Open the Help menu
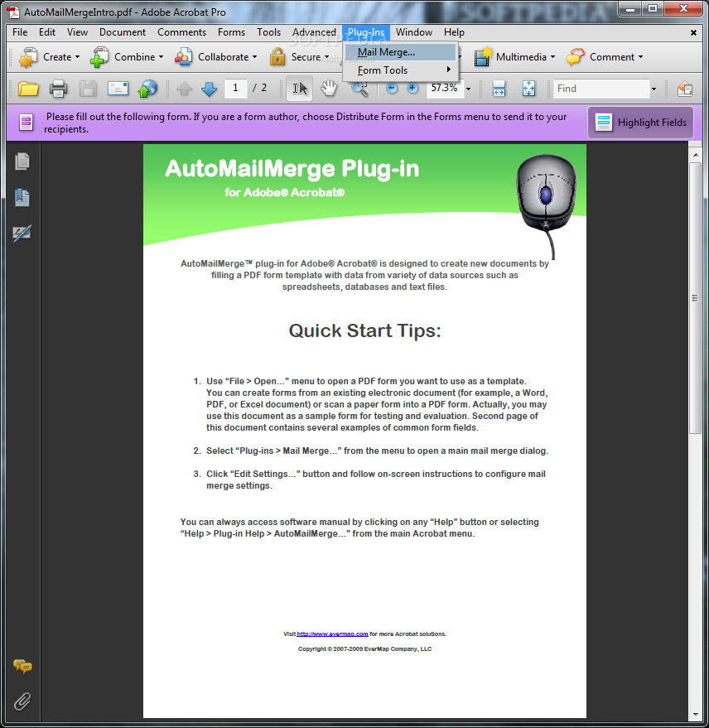 454,32
